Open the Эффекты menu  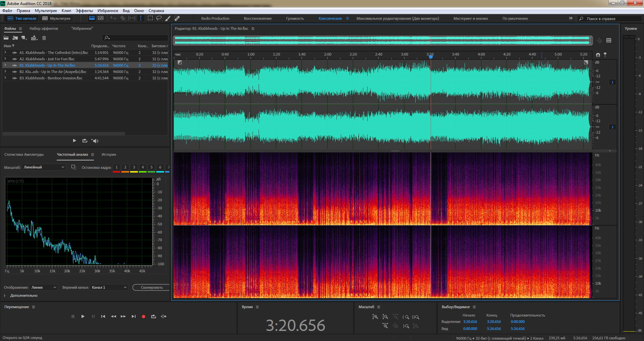click(x=84, y=11)
